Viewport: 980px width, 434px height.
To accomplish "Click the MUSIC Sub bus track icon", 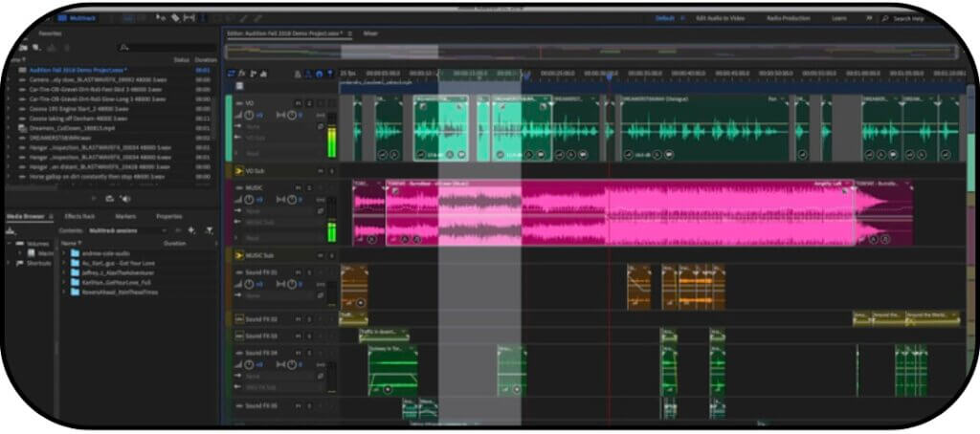I will click(239, 255).
